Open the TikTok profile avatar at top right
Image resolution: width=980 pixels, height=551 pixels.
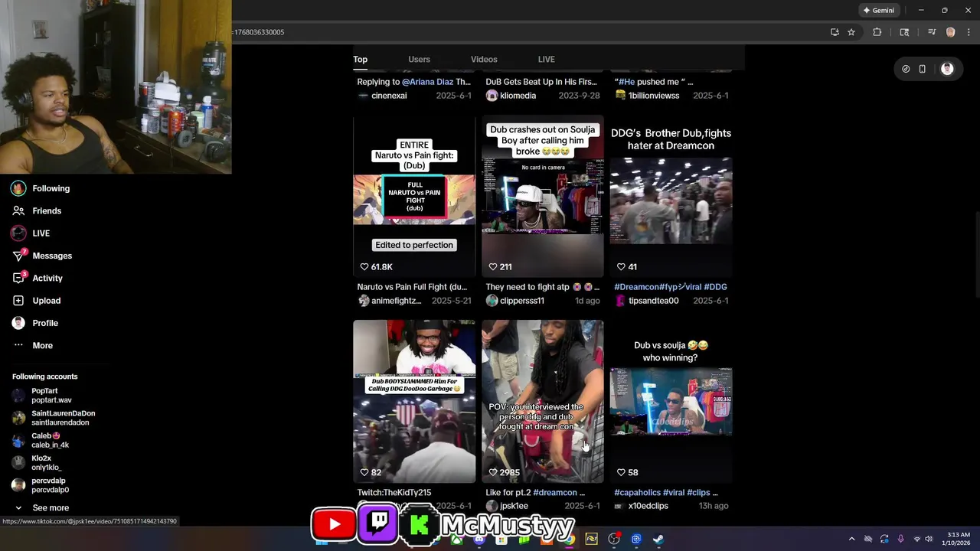click(x=947, y=69)
